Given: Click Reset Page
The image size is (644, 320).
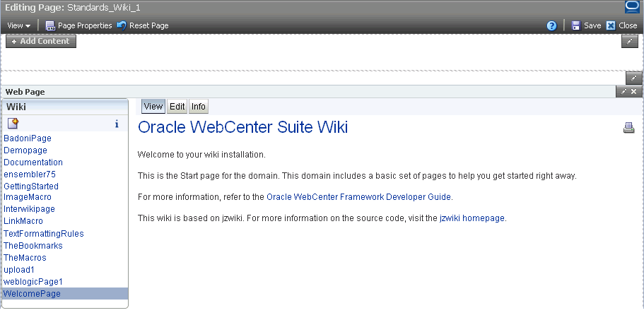Looking at the screenshot, I should pos(143,25).
